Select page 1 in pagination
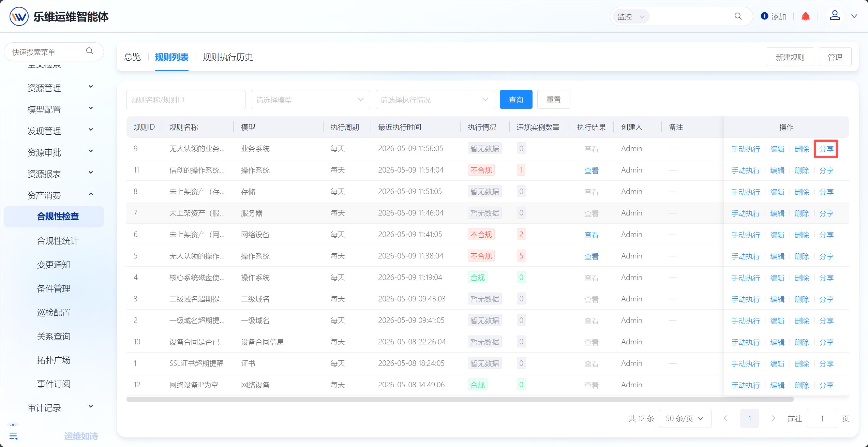Image resolution: width=868 pixels, height=447 pixels. 749,418
